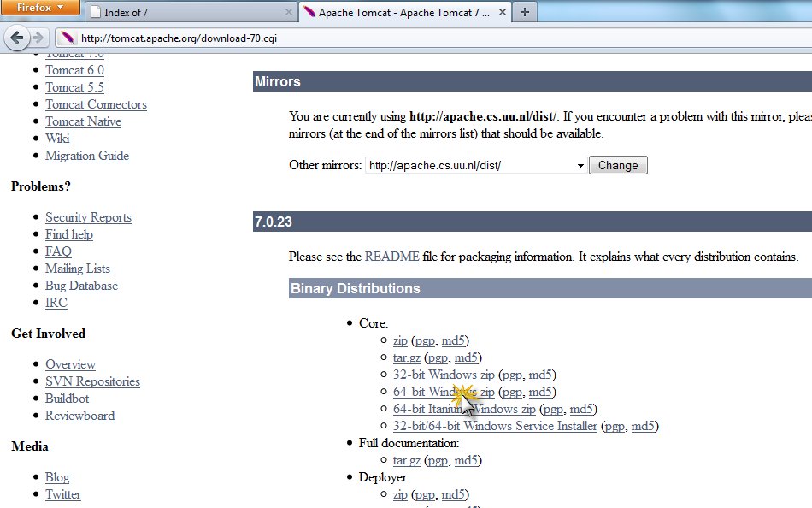Open the orange Firefox menu button
Screen dimensions: 812x508
[40, 8]
